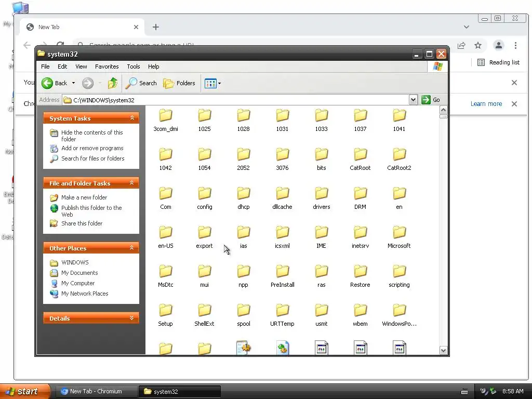Screen dimensions: 532x399
Task: Click Add or remove programs
Action: point(92,148)
